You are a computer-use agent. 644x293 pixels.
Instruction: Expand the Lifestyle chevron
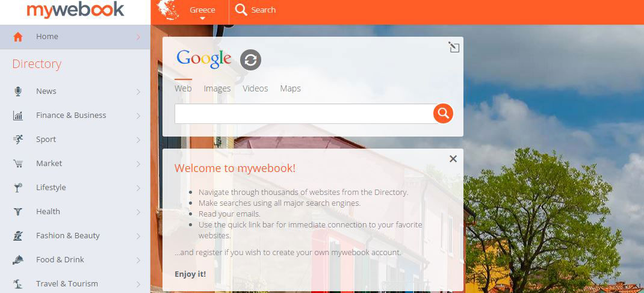(138, 188)
